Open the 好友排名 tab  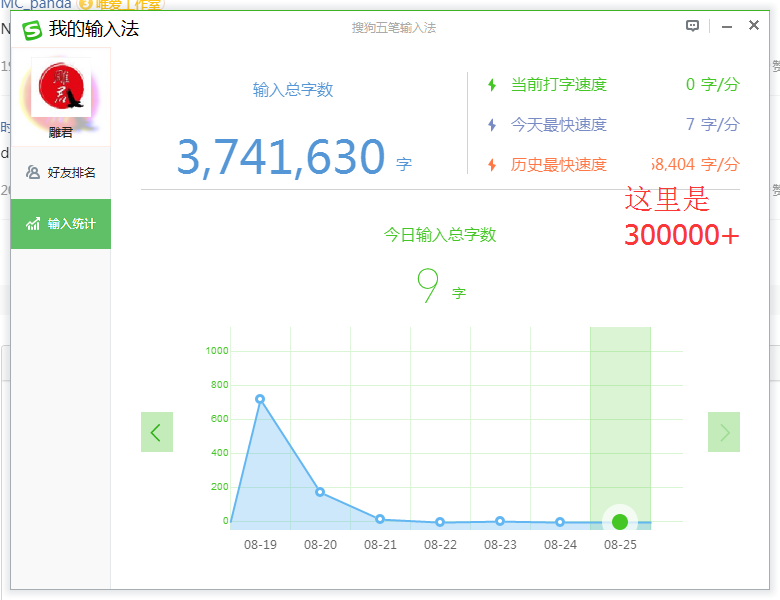pyautogui.click(x=61, y=173)
